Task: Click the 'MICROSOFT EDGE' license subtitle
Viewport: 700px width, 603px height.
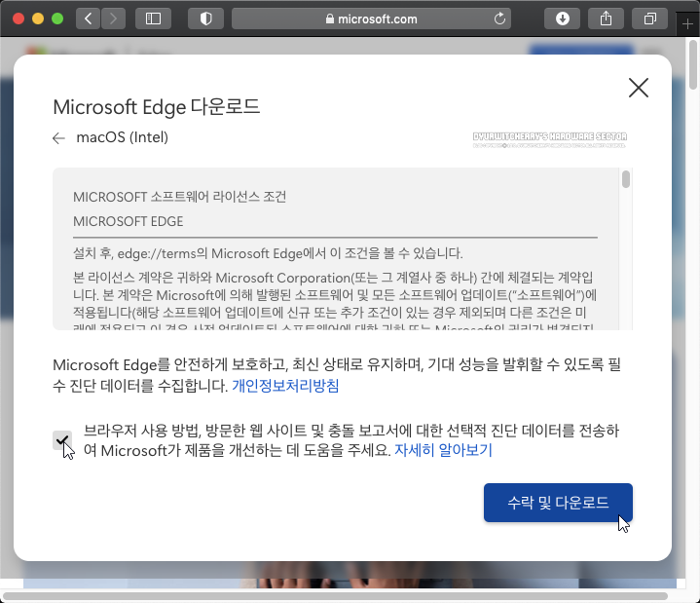Action: point(129,221)
